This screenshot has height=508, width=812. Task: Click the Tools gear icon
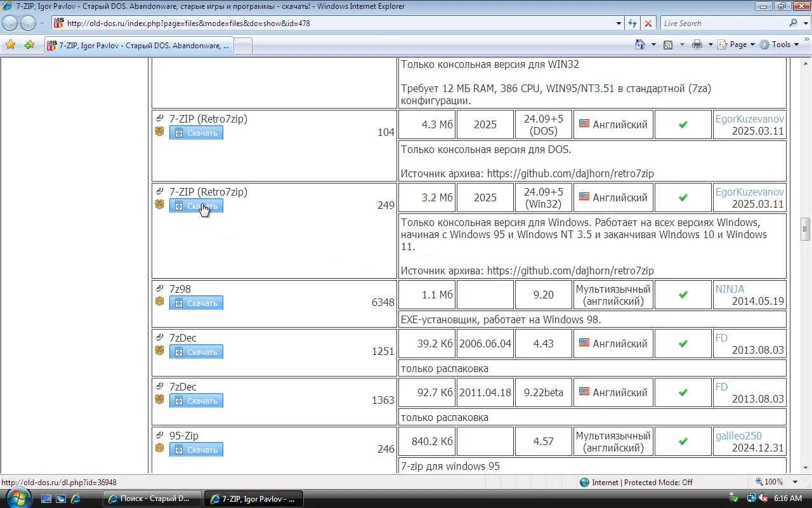click(764, 44)
